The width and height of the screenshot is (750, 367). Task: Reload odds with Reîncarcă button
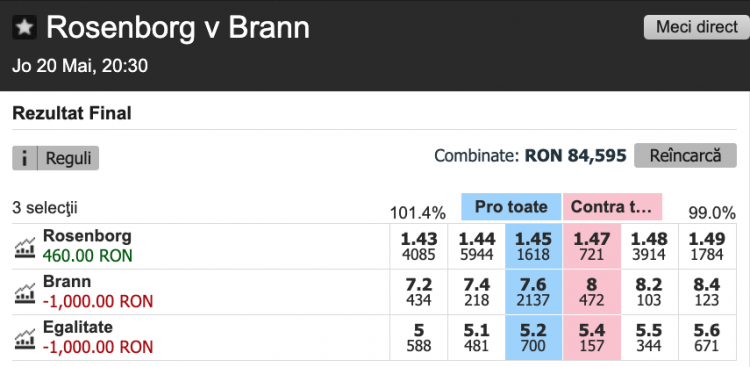point(685,156)
